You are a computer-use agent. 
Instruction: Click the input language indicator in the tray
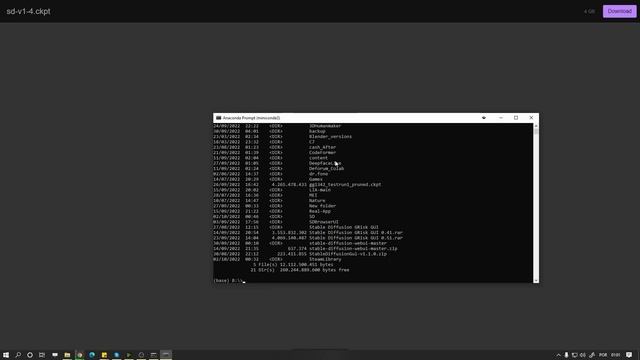pos(603,355)
